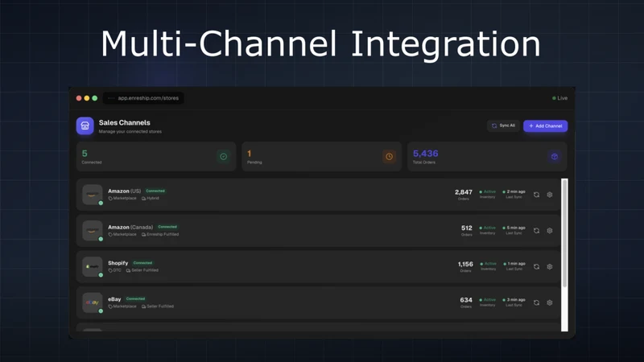Click the eBay channel name

(114, 298)
